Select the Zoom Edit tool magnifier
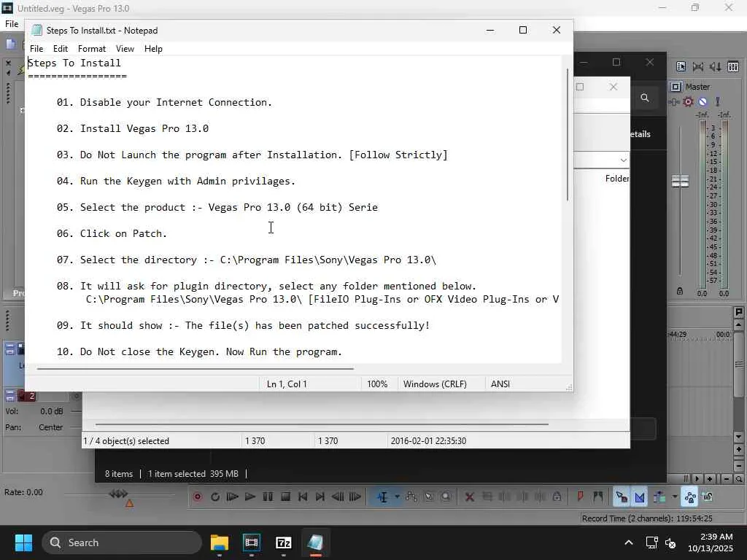 446,497
